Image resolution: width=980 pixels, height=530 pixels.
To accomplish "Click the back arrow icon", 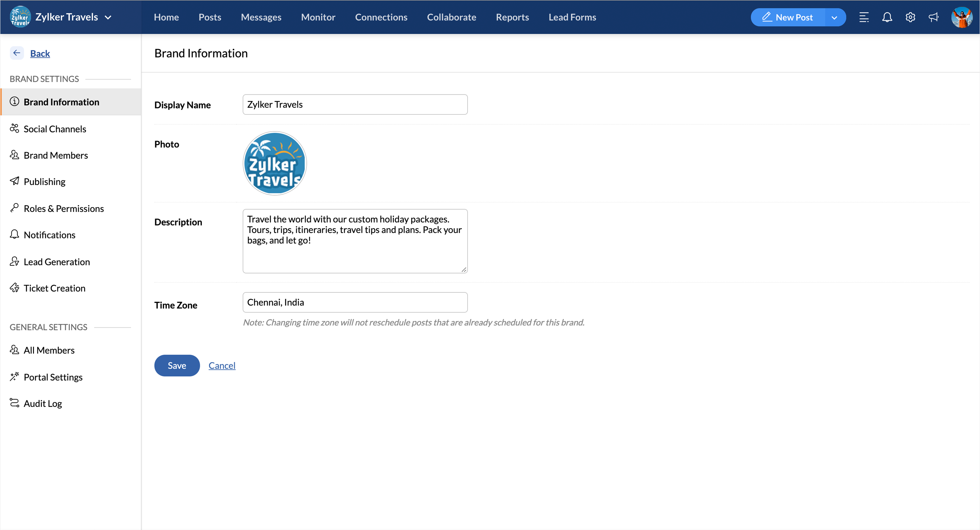I will (17, 53).
